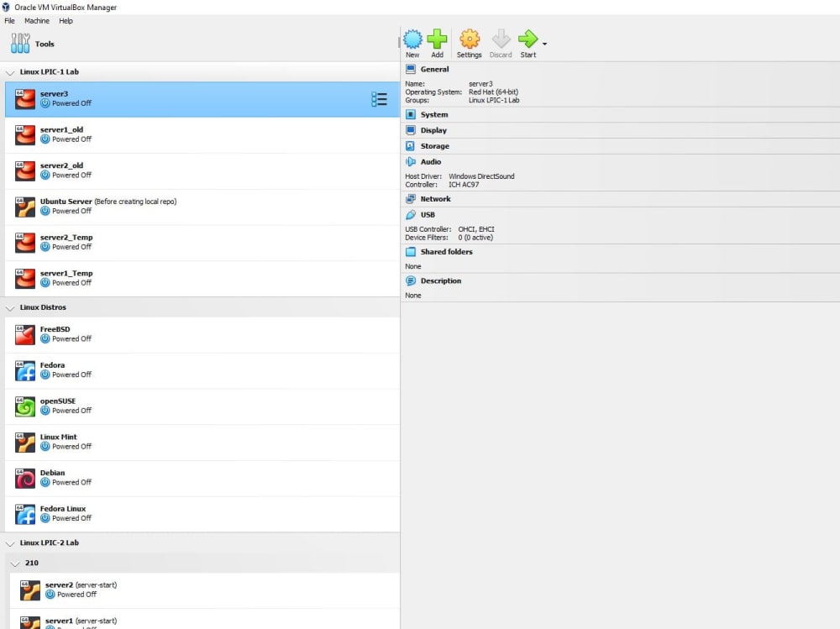The image size is (840, 629).
Task: Click the USB section icon
Action: (x=411, y=214)
